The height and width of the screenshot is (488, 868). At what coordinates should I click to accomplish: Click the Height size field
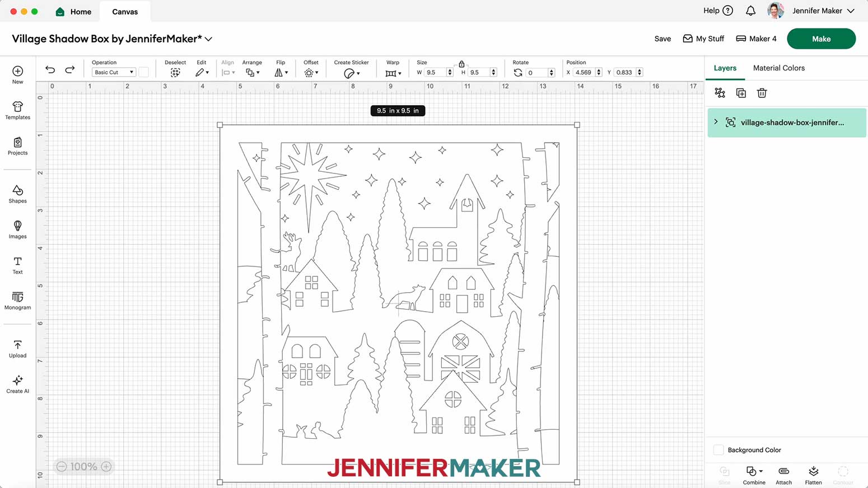pyautogui.click(x=479, y=72)
